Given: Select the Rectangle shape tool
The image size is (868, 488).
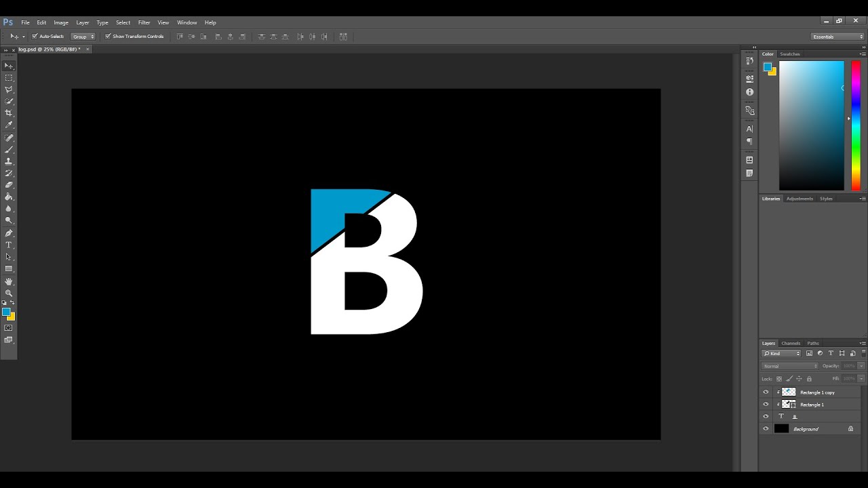Looking at the screenshot, I should pyautogui.click(x=9, y=269).
